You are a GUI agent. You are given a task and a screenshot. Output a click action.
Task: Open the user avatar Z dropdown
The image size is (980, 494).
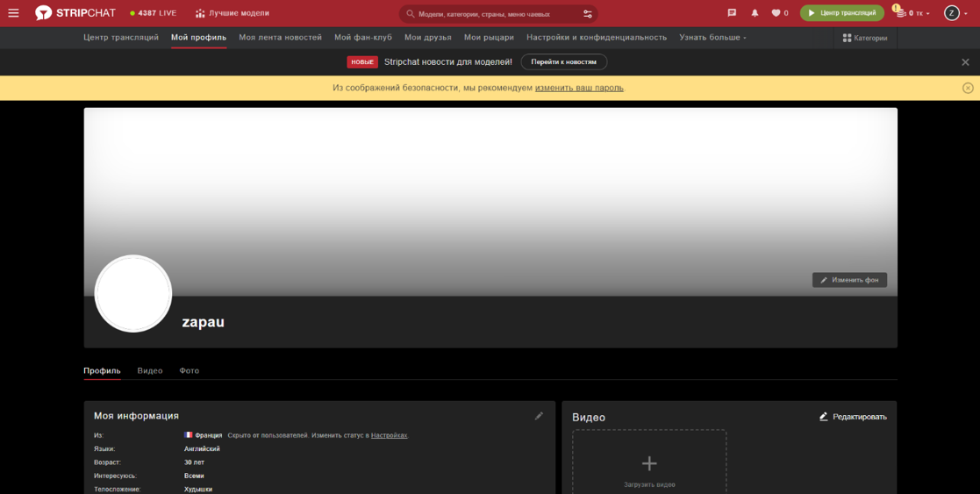(x=955, y=13)
